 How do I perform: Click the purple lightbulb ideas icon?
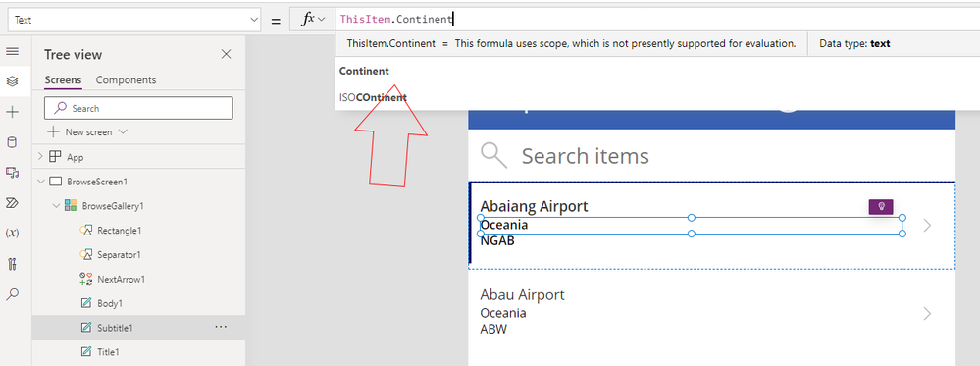coord(881,207)
